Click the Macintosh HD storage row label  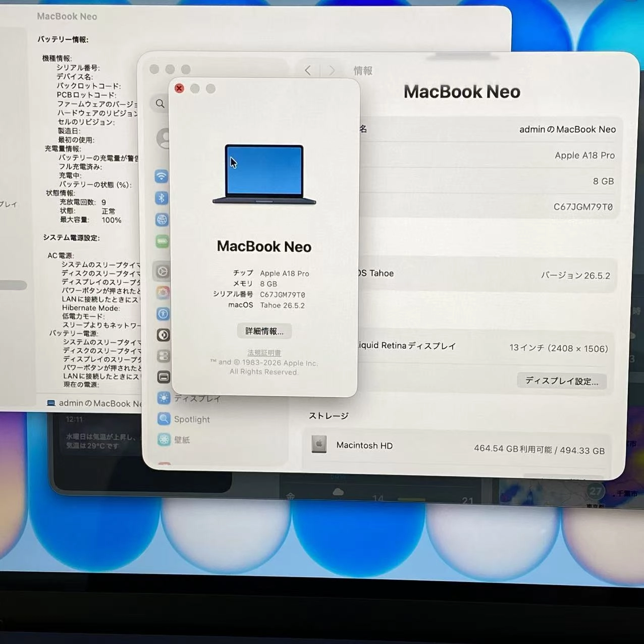coord(364,445)
